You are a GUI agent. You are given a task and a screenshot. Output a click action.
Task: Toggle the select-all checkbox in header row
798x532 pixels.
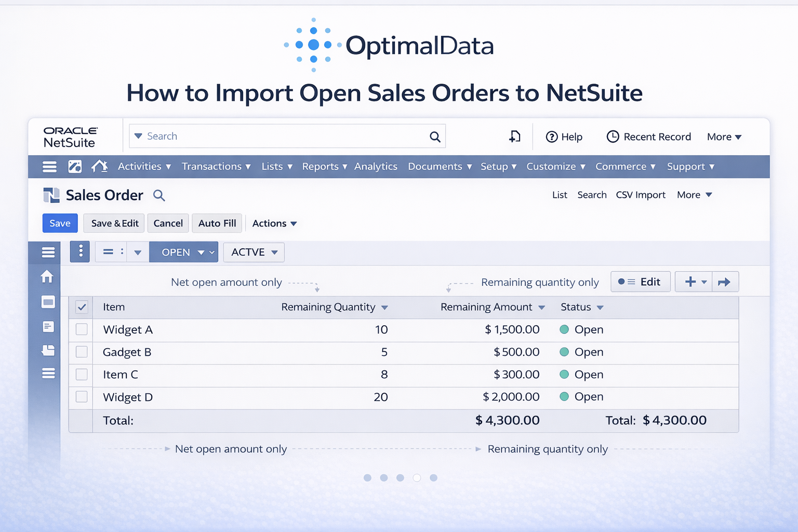click(82, 307)
